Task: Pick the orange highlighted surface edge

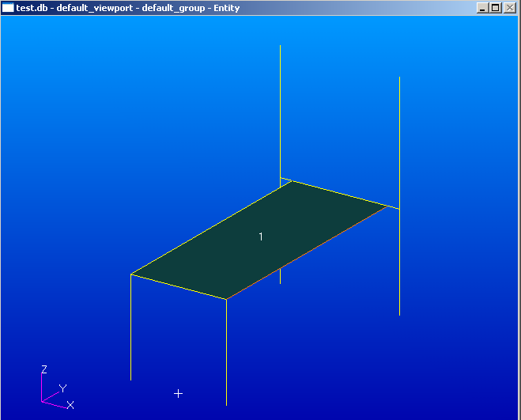Action: tap(307, 253)
